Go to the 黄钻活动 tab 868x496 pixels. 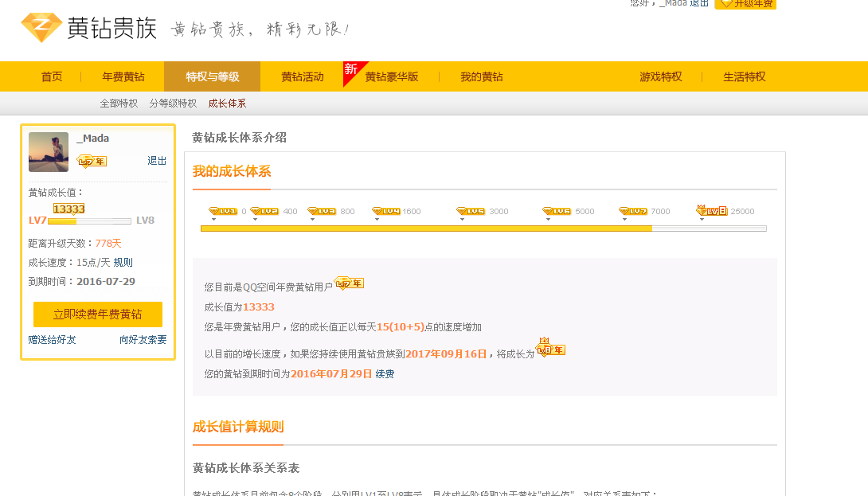[x=303, y=76]
